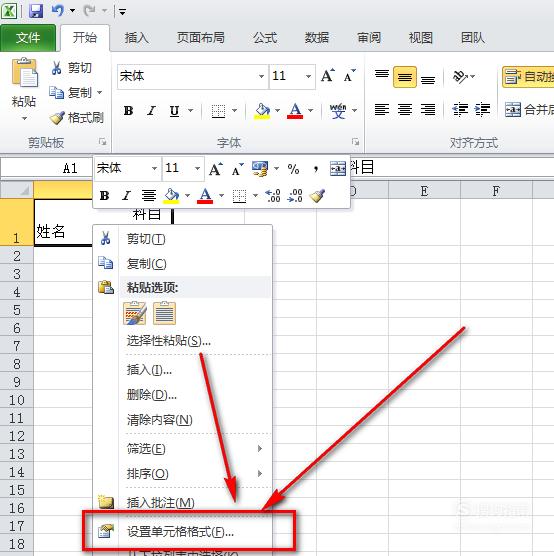Click the ribbon Borders icon

tap(218, 111)
